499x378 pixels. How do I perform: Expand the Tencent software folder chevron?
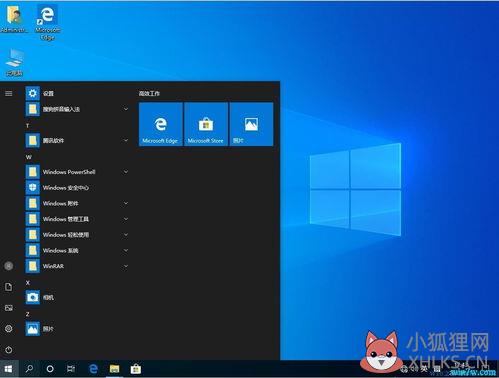pos(126,140)
